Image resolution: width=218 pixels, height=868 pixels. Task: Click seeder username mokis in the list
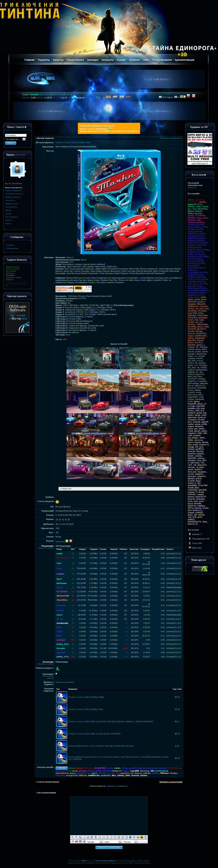tap(59, 554)
